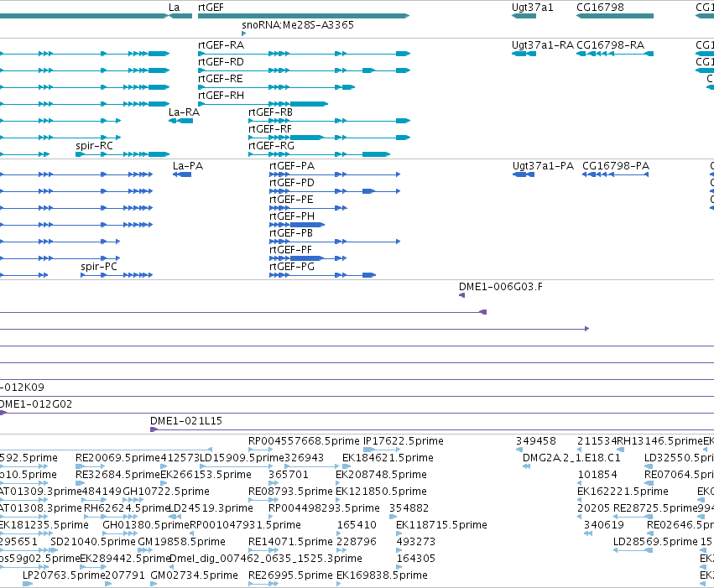Click EST LP20763.5prime

click(65, 576)
